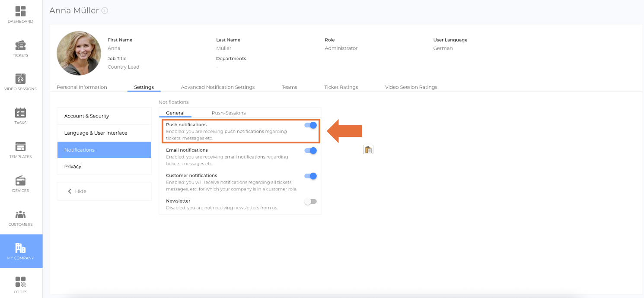Open Language & User Interface settings
The image size is (644, 298).
coord(96,133)
